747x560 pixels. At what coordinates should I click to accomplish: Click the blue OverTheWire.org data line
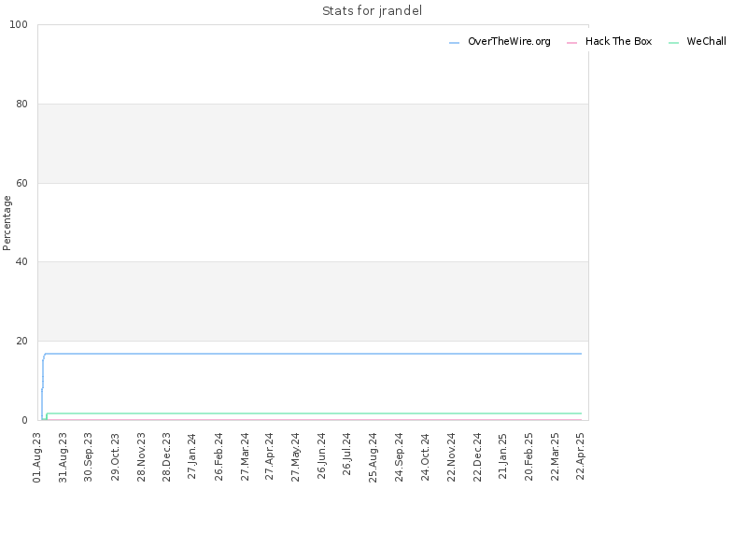(x=310, y=354)
